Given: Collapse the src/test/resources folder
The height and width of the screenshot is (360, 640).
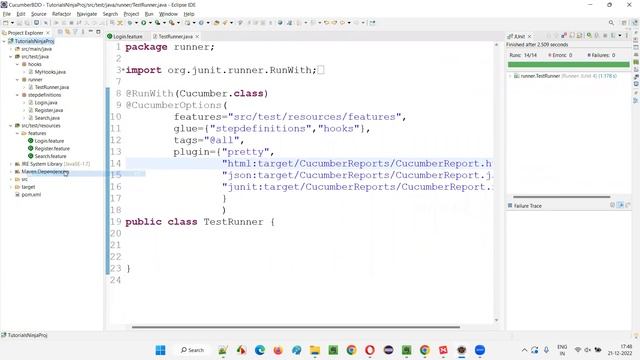Looking at the screenshot, I should [x=11, y=126].
